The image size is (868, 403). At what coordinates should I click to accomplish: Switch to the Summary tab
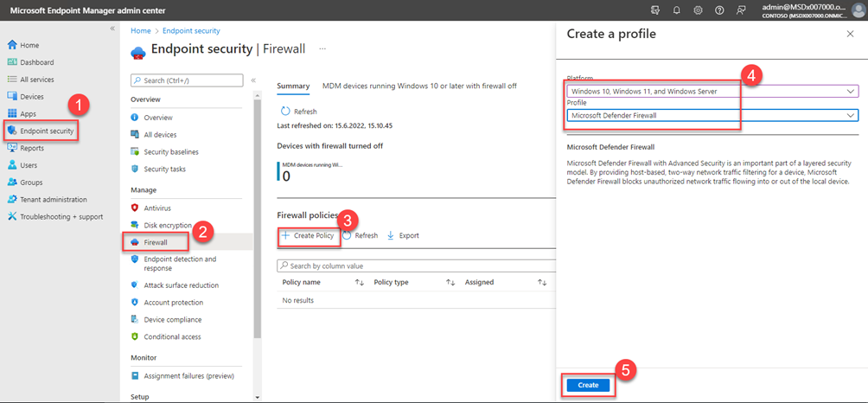click(x=293, y=86)
